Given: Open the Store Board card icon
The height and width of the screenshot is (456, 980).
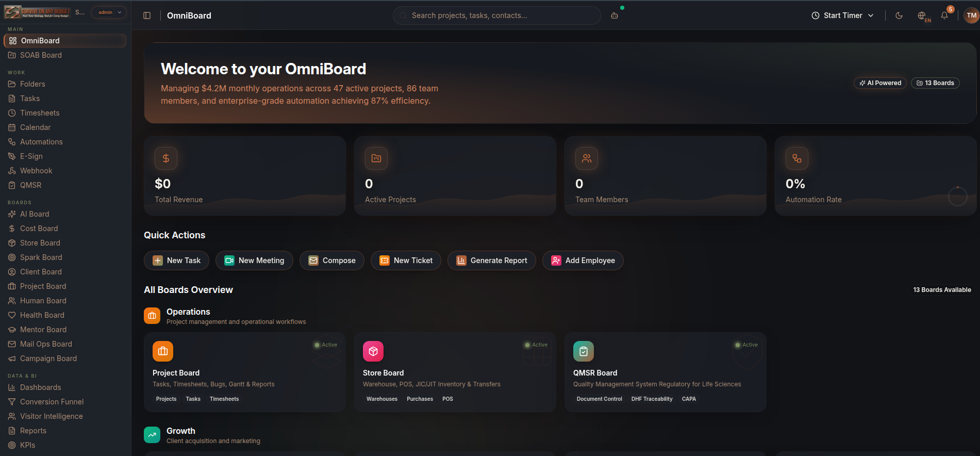Looking at the screenshot, I should coord(373,351).
